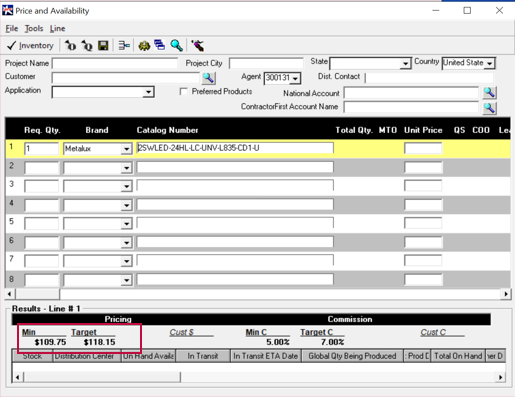Click the lines-with-arrow toolbar icon

124,45
